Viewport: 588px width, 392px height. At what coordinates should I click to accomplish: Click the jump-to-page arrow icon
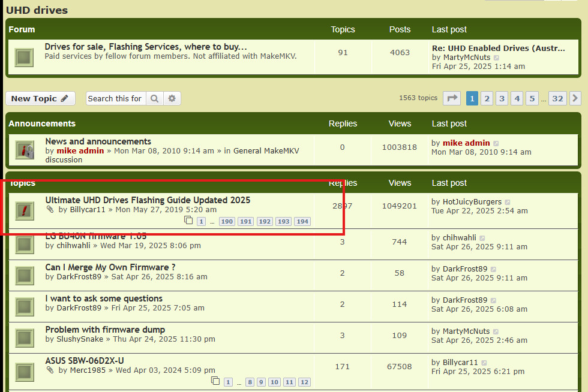452,98
